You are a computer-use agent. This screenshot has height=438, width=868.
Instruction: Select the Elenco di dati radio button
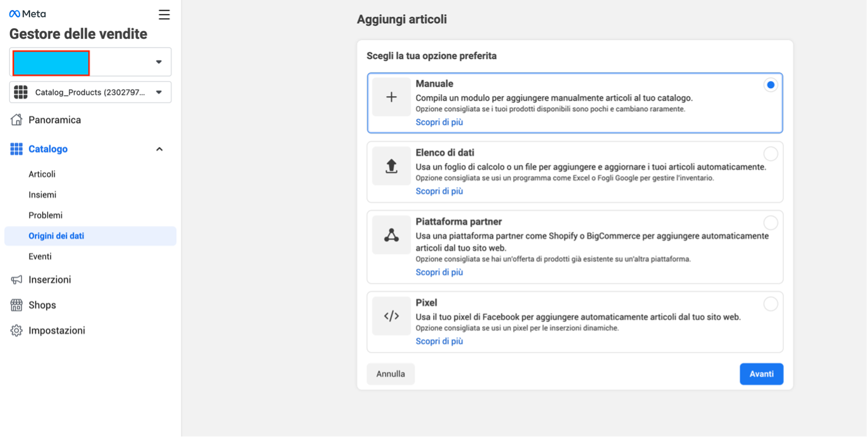(770, 154)
